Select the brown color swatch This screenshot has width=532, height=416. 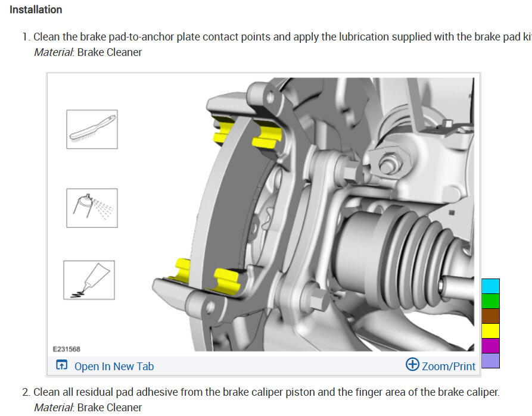[491, 316]
